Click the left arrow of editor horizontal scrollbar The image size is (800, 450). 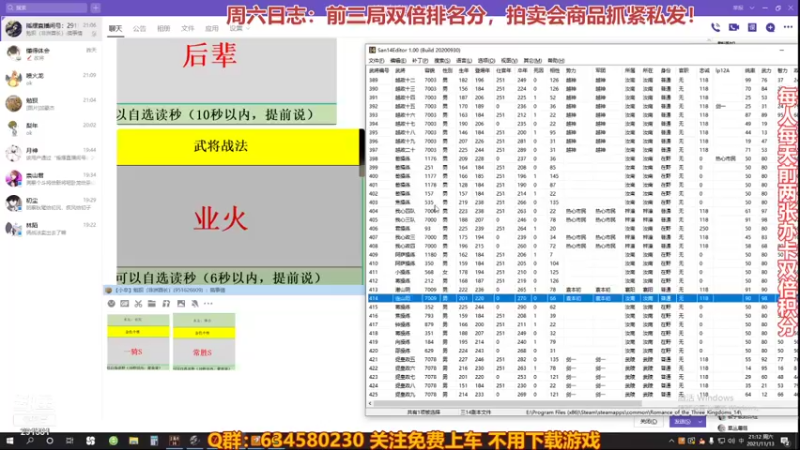tap(370, 403)
